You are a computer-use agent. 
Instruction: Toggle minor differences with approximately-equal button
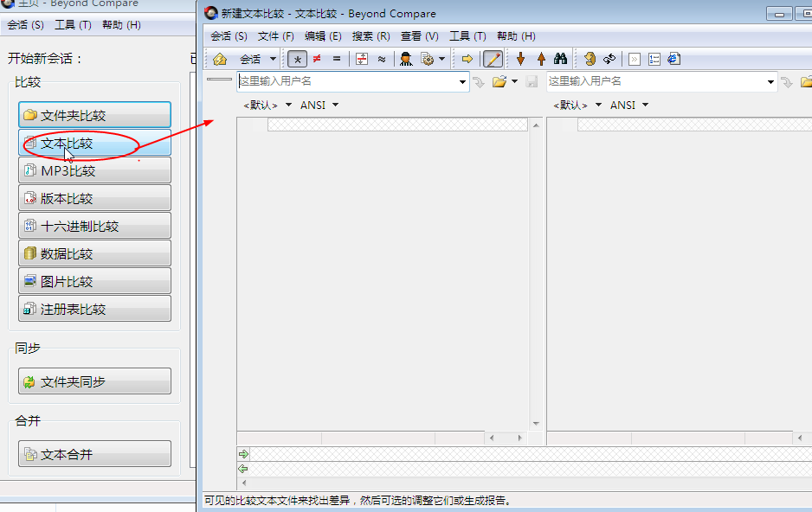coord(382,59)
